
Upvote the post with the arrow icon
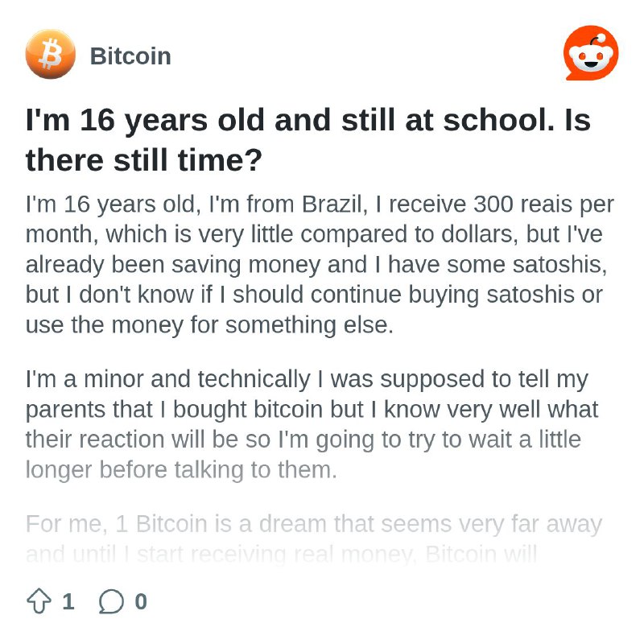39,601
